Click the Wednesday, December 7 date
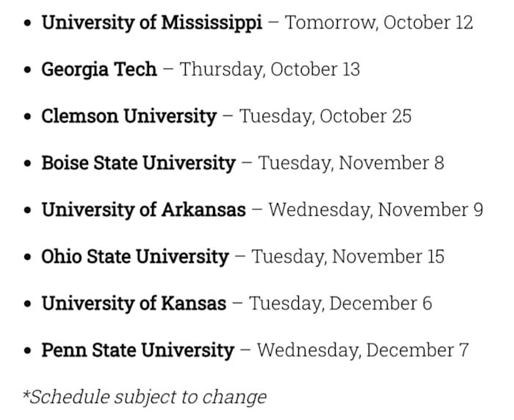This screenshot has width=514, height=420. [363, 350]
